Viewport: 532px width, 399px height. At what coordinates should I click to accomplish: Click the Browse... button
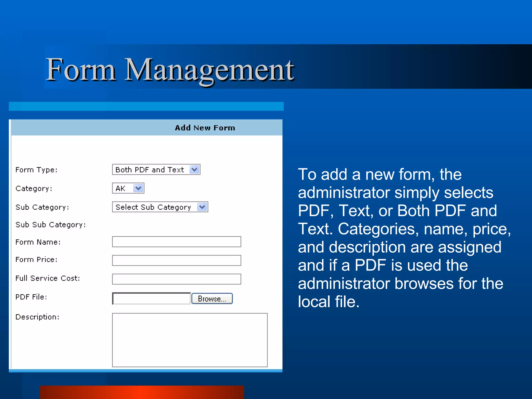tap(212, 298)
